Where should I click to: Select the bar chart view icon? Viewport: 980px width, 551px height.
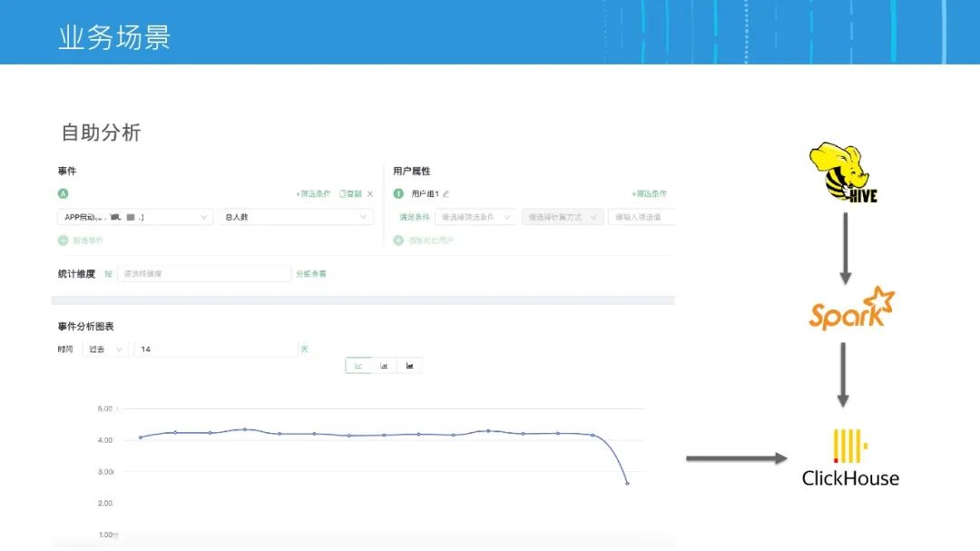pos(384,366)
